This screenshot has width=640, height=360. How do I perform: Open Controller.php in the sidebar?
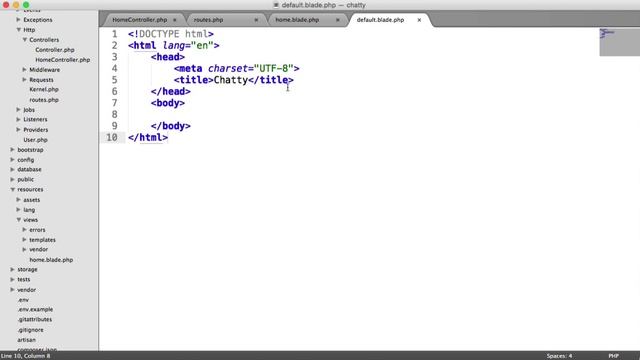pyautogui.click(x=55, y=50)
